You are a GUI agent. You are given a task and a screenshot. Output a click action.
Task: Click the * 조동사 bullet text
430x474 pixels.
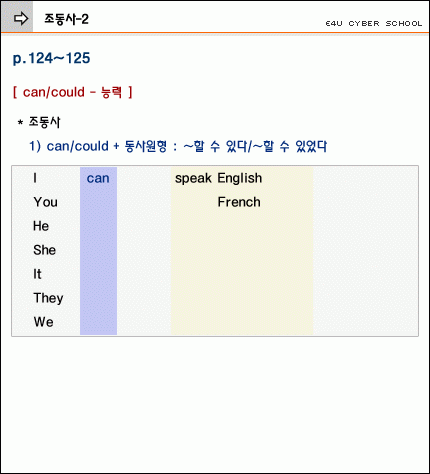coord(39,122)
